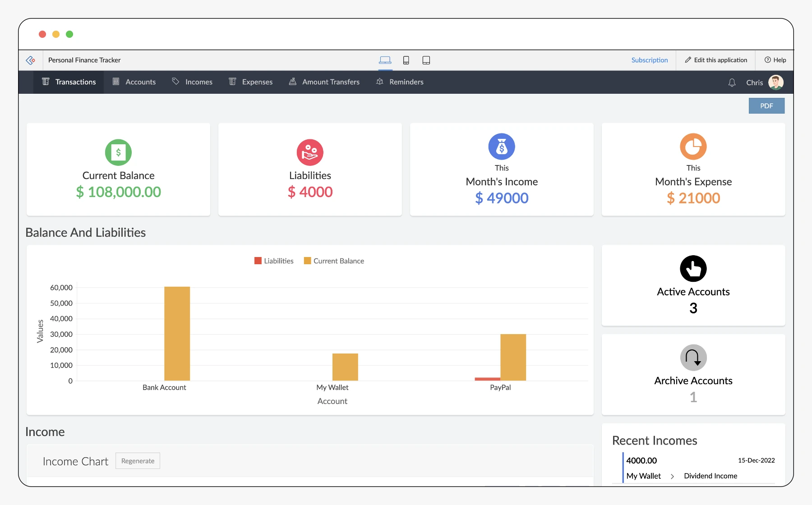
Task: Open Active Accounts pointer icon
Action: point(693,269)
